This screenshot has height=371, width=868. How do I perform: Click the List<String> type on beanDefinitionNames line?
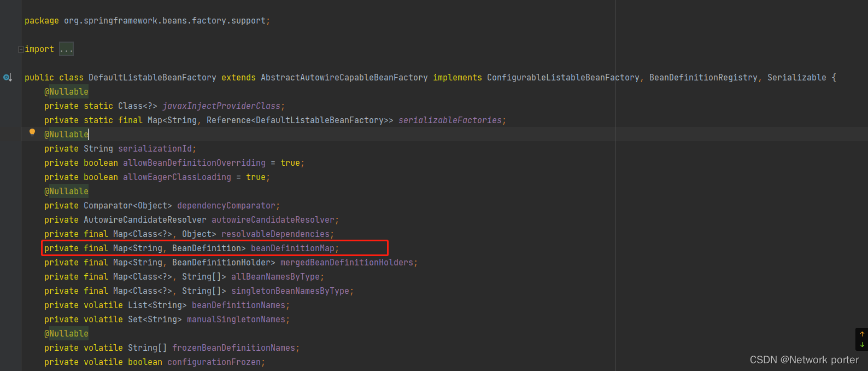[x=157, y=305]
